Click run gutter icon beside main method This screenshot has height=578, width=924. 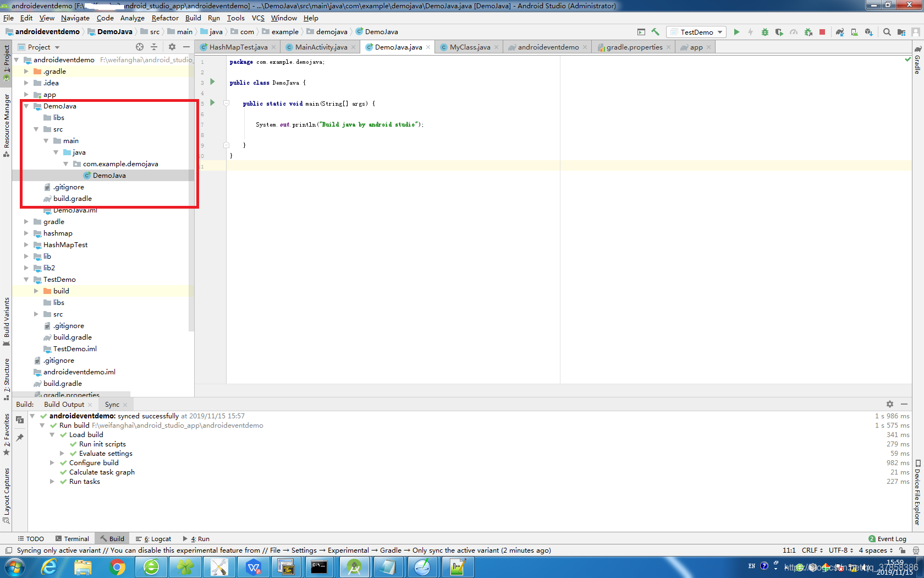click(x=212, y=103)
